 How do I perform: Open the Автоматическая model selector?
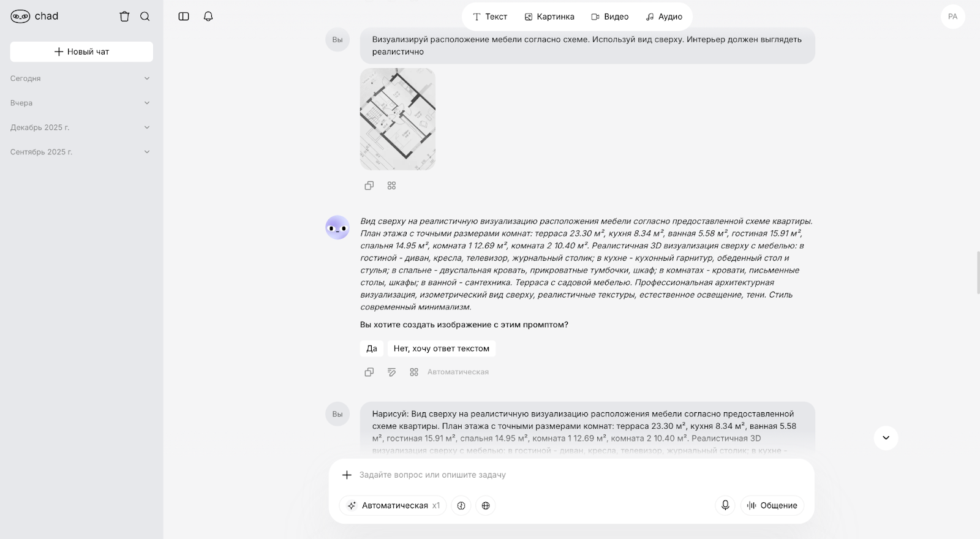tap(392, 505)
